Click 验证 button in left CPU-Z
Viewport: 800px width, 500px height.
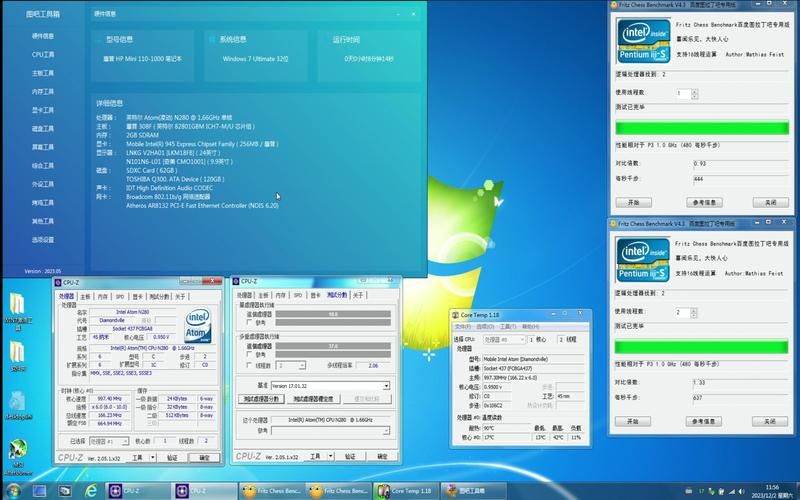pyautogui.click(x=172, y=458)
